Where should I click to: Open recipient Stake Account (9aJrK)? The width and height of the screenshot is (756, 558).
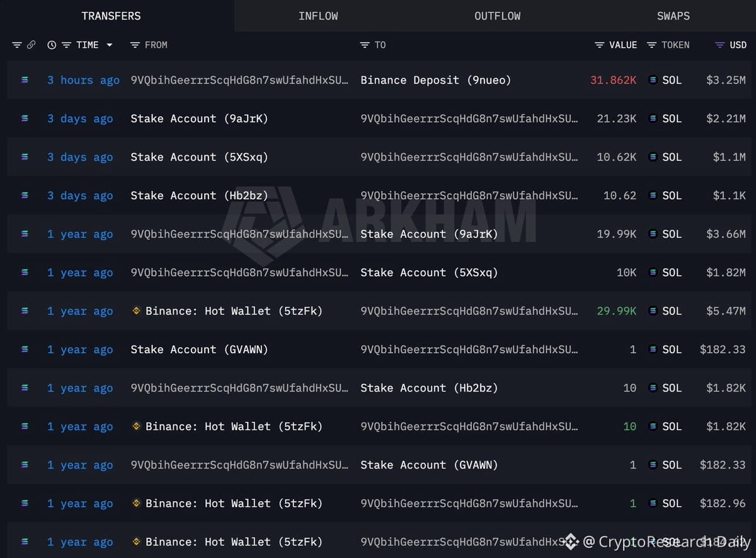click(429, 234)
